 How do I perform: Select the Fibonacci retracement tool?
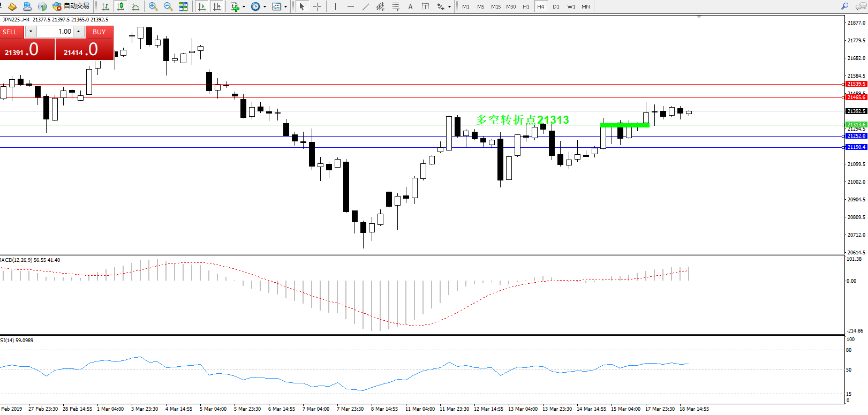[395, 6]
